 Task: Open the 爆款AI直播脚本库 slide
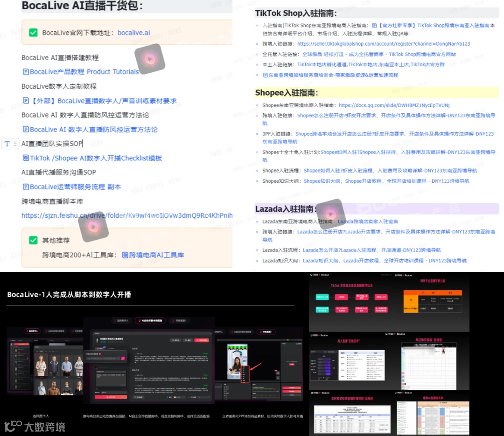[x=433, y=414]
